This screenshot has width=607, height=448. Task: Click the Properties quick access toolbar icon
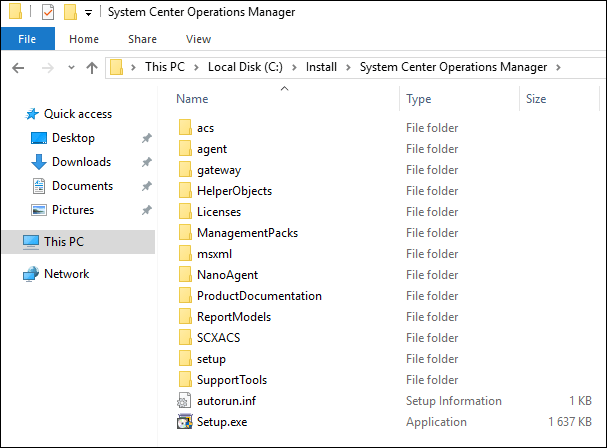pos(48,12)
